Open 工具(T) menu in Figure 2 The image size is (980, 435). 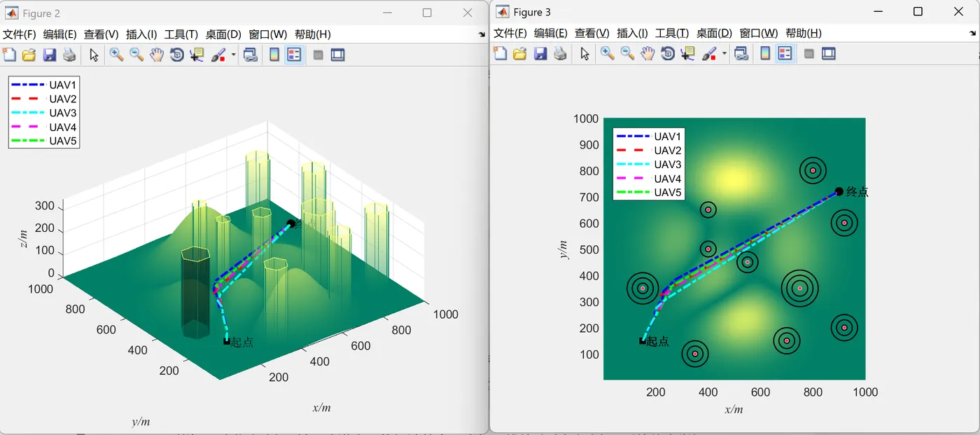pos(181,34)
